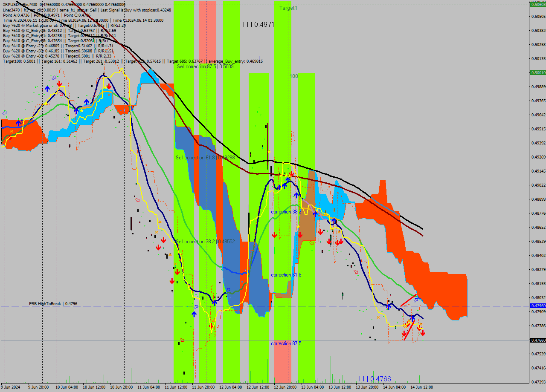The height and width of the screenshot is (392, 546).
Task: Click 'Sell correction 87.5 | 0.5009' label
Action: [x=205, y=66]
